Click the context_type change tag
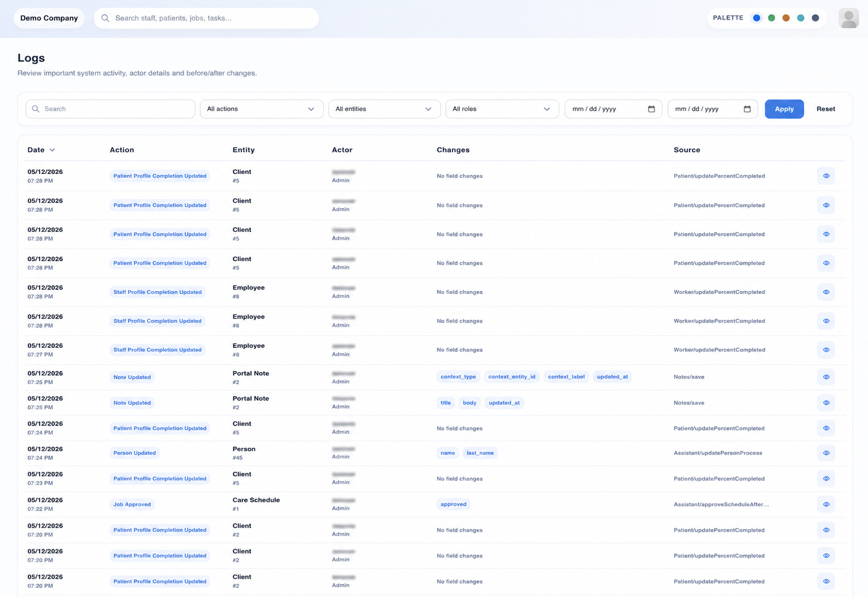The height and width of the screenshot is (597, 868). coord(458,377)
